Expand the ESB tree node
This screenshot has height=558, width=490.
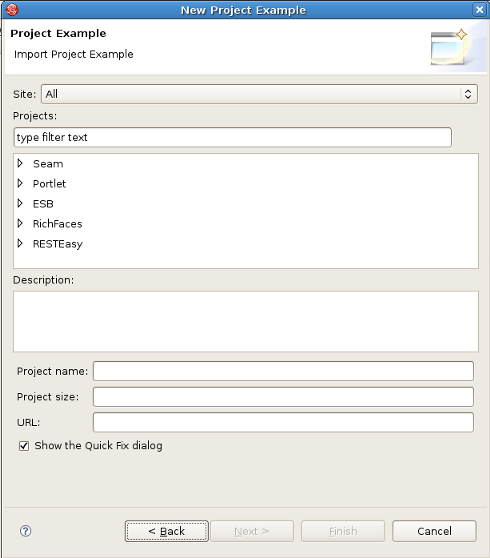(x=20, y=203)
